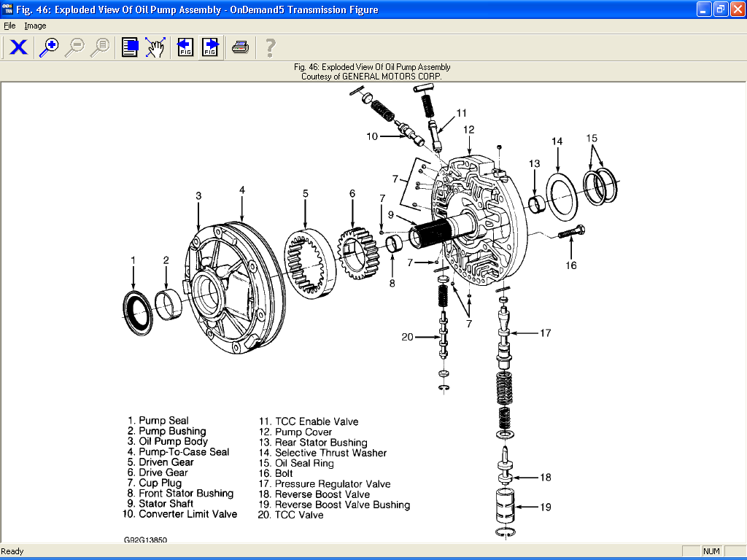
Task: Click the drive gear part under label 6
Action: pos(358,254)
